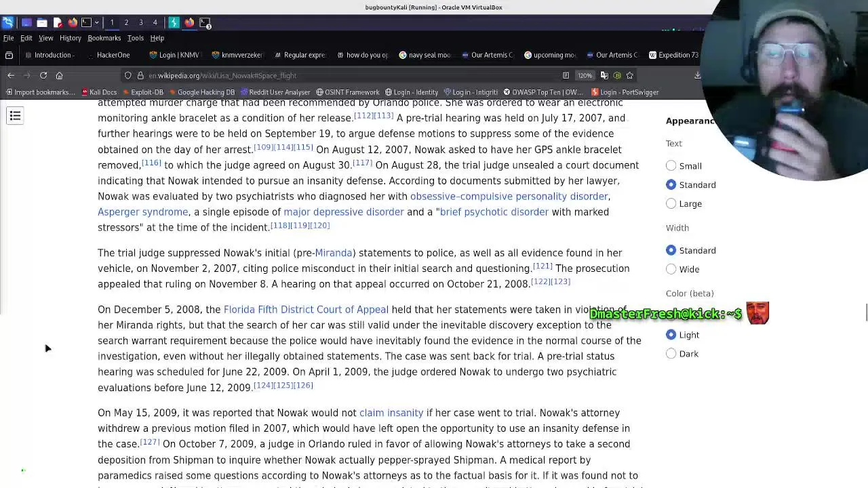Go to the Firefox home page

(x=60, y=75)
